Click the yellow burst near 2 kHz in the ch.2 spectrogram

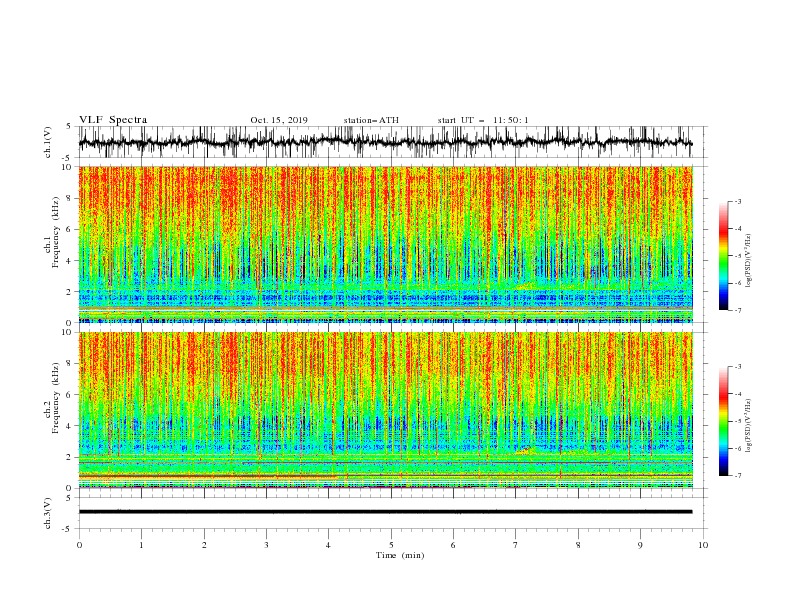coord(524,450)
